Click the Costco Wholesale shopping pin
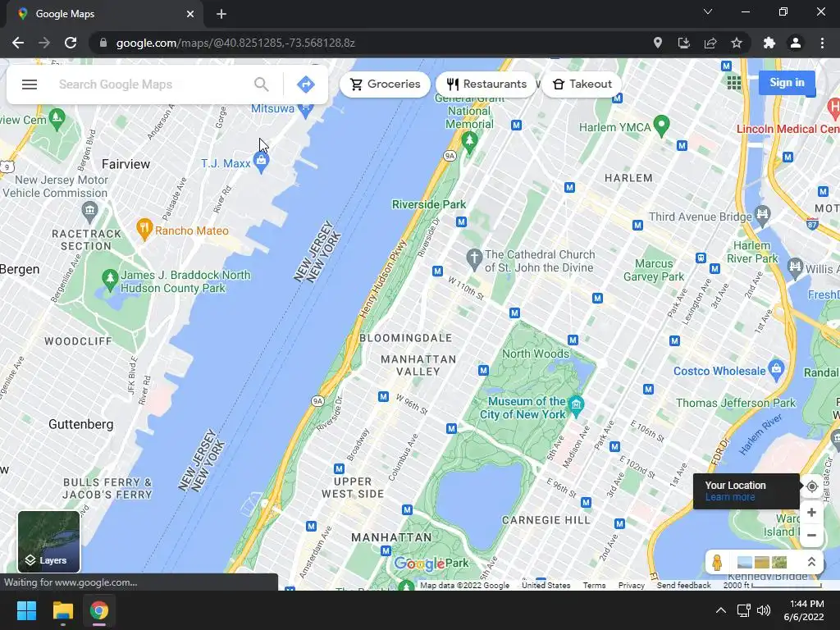The image size is (840, 630). (x=776, y=369)
